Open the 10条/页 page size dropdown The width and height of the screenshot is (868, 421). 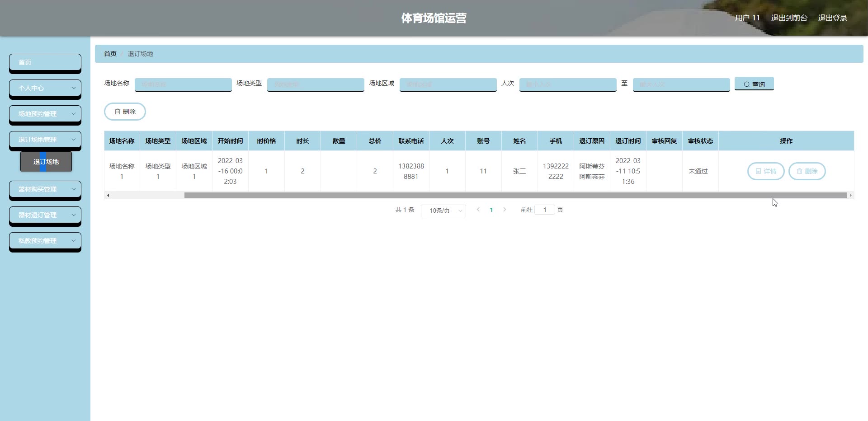coord(443,210)
